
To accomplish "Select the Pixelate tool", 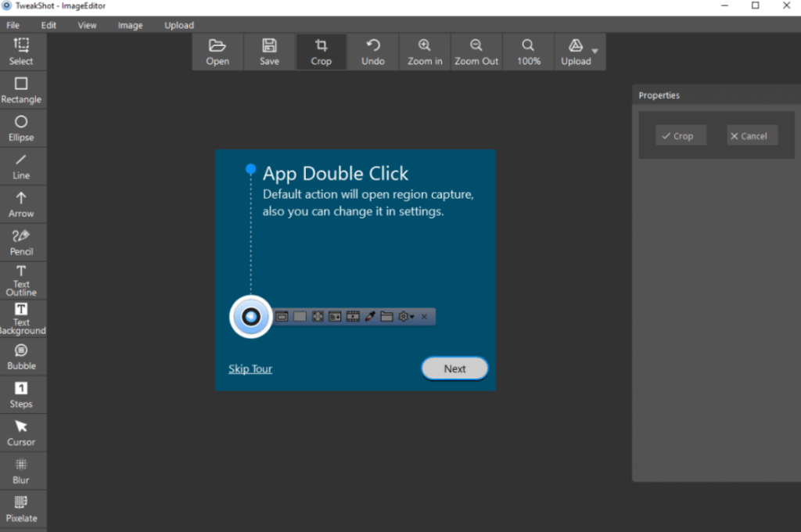I will pyautogui.click(x=21, y=509).
